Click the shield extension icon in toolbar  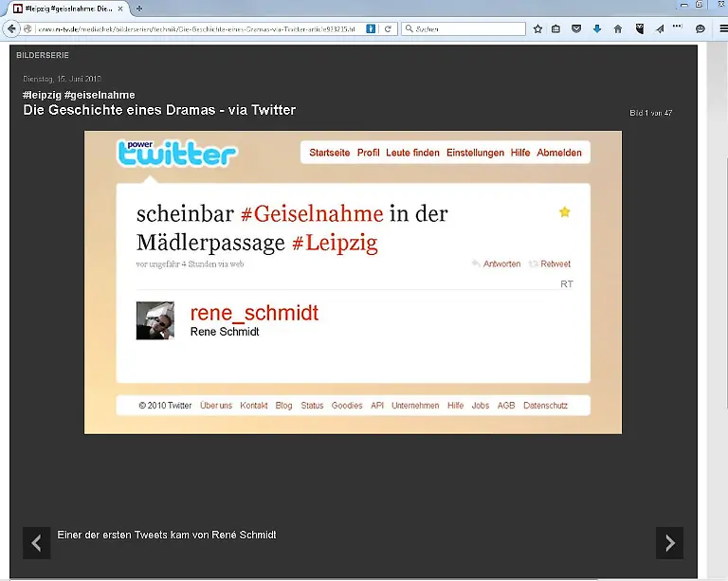pyautogui.click(x=639, y=28)
